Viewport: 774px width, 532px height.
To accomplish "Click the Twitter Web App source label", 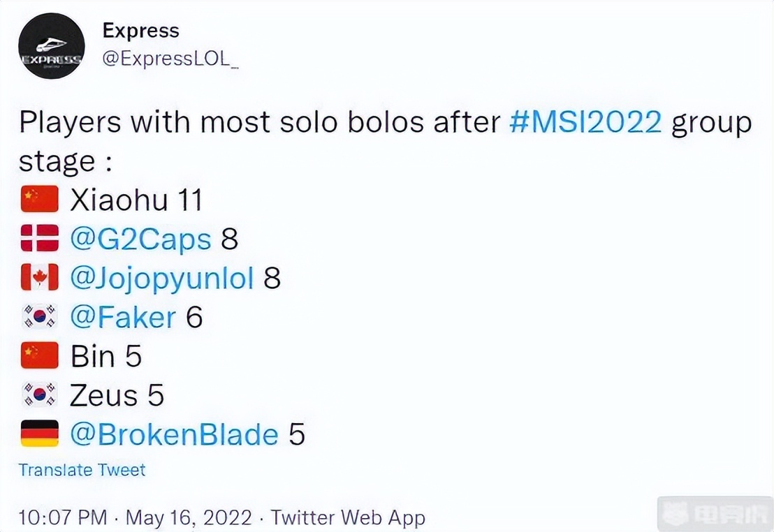I will pos(348,517).
